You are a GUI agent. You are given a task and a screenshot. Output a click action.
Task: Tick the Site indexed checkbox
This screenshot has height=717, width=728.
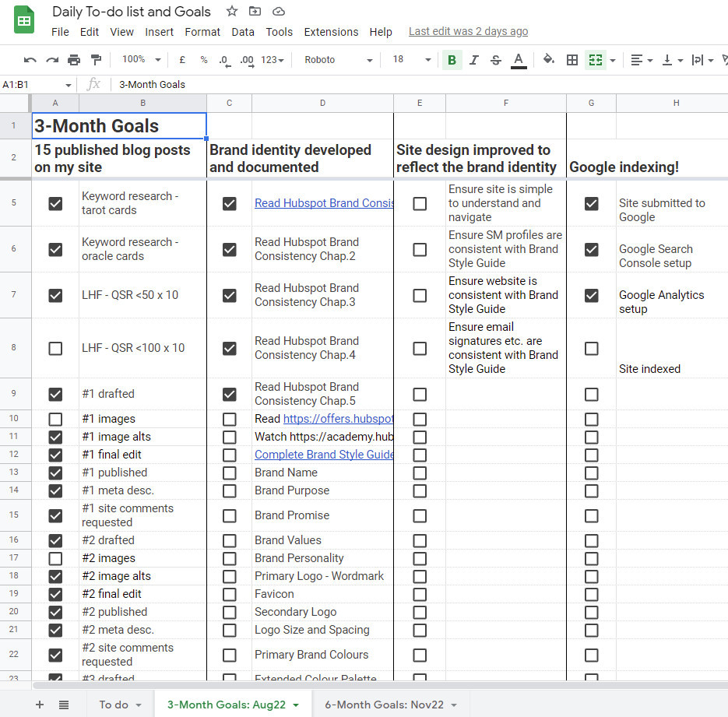[x=591, y=348]
